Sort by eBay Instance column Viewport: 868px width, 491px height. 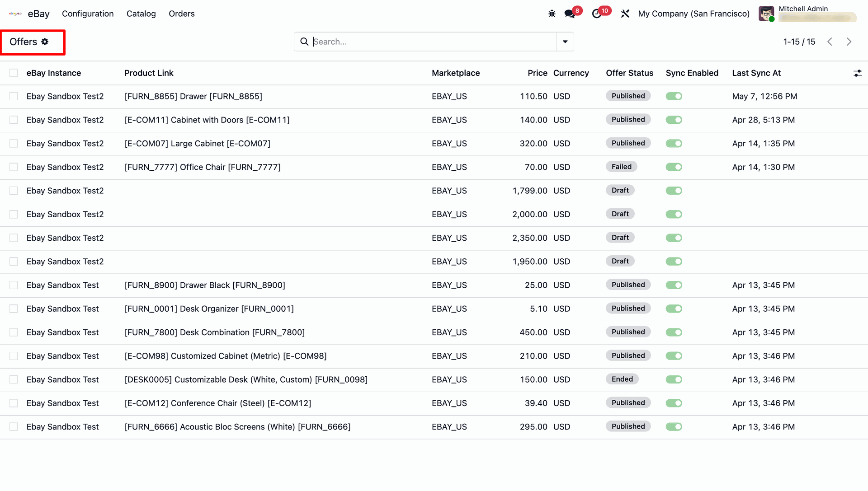(x=54, y=73)
